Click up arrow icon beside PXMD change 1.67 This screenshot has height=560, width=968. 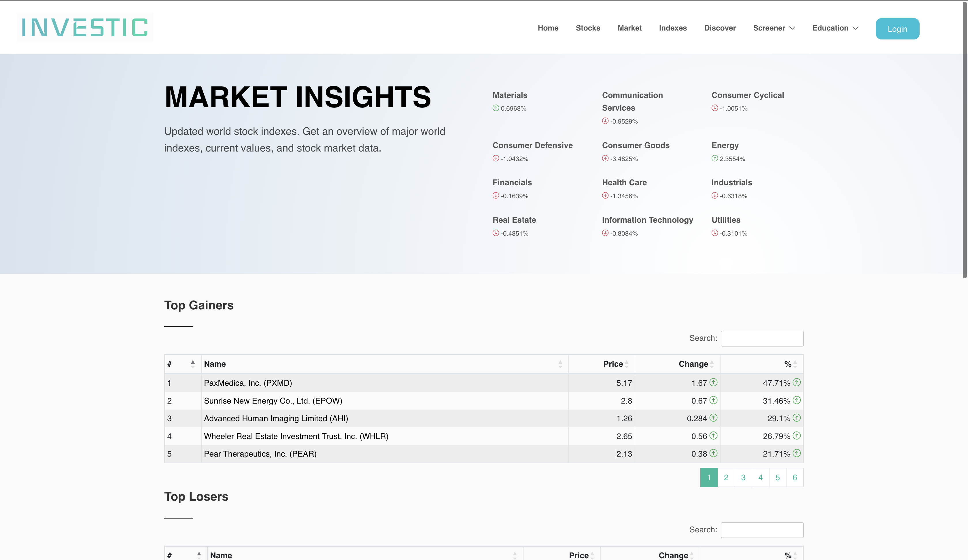(x=713, y=382)
